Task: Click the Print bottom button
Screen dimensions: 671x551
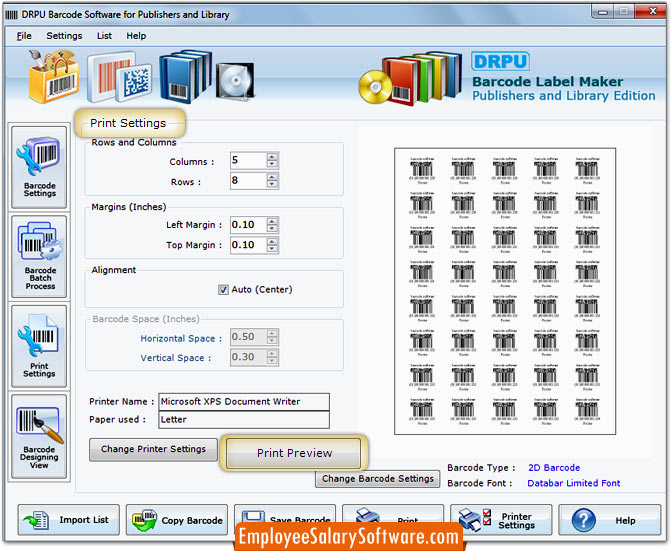Action: point(393,515)
